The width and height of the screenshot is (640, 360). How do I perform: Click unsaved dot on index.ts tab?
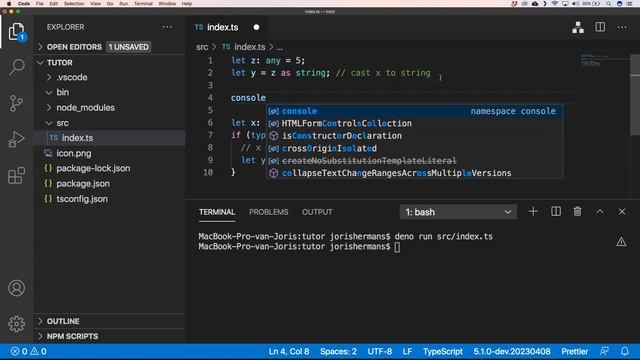(256, 27)
